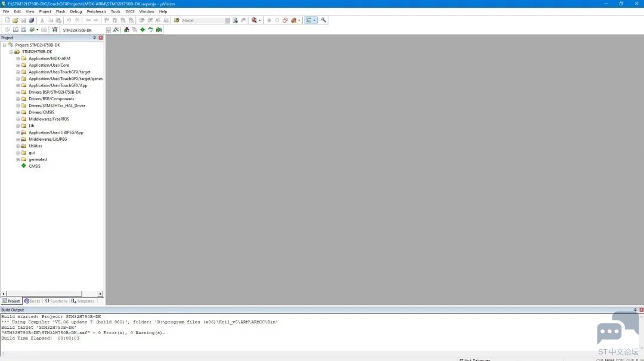Create a new file from the toolbar
644x361 pixels.
[x=7, y=20]
